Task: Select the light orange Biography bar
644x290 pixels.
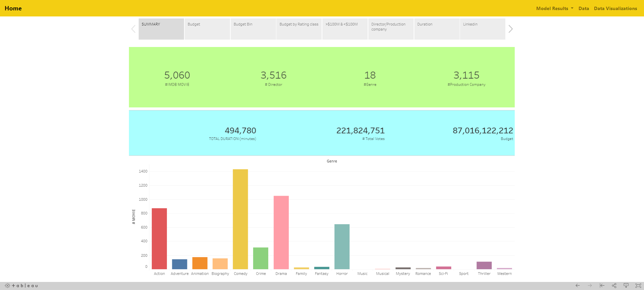Action: pyautogui.click(x=220, y=264)
